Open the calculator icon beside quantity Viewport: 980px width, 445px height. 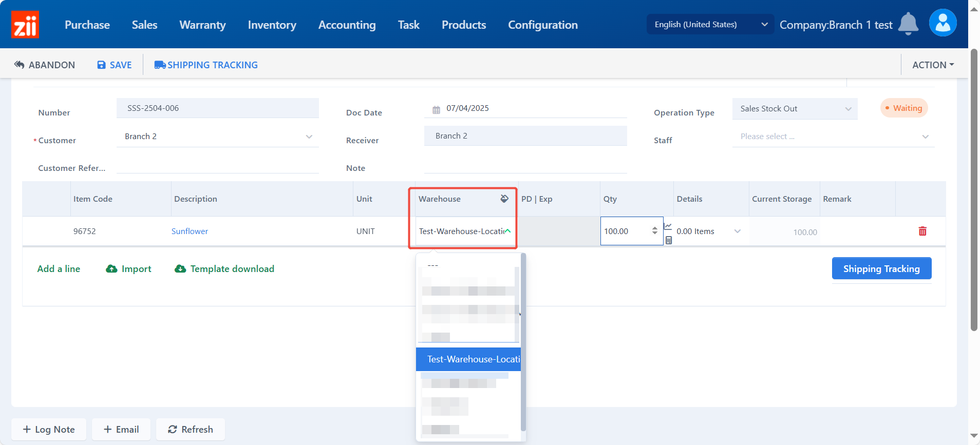668,240
